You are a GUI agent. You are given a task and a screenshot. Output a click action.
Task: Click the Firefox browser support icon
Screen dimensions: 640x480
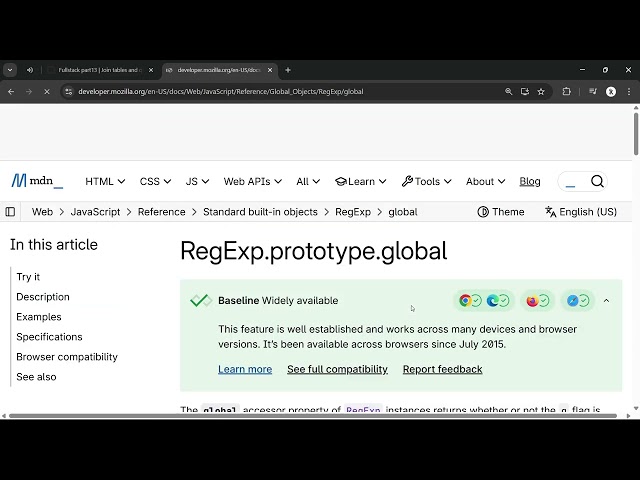(x=532, y=300)
